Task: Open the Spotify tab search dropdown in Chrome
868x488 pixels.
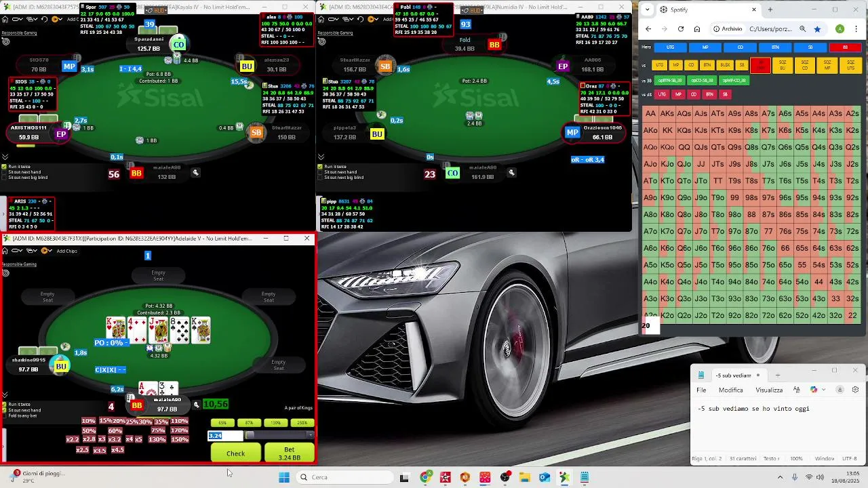Action: 648,9
